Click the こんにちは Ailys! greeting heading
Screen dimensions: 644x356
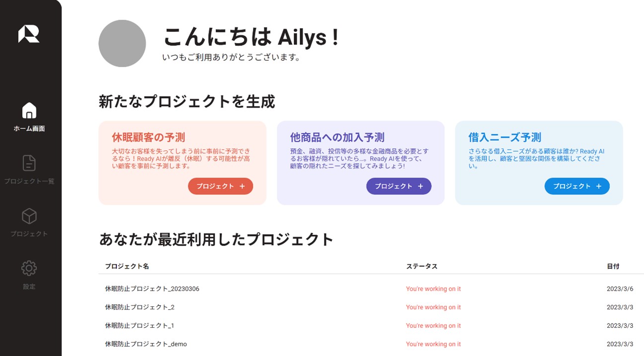pos(251,37)
